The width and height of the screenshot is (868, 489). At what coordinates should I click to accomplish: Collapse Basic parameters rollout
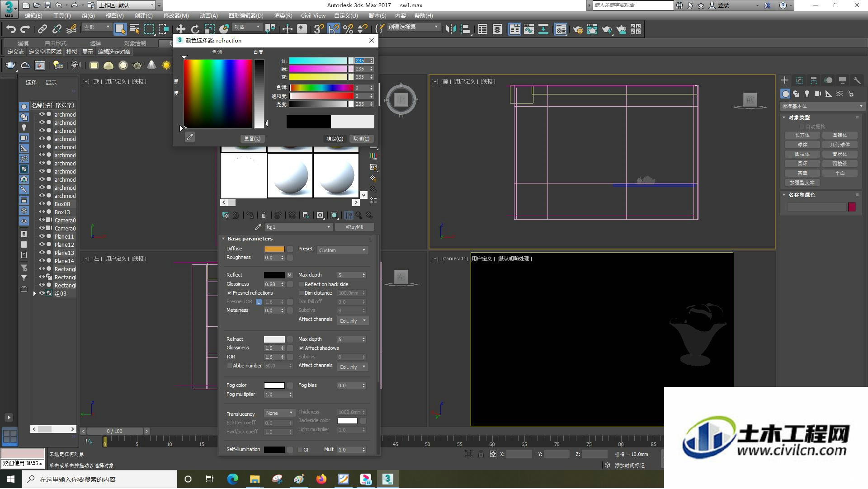click(223, 239)
